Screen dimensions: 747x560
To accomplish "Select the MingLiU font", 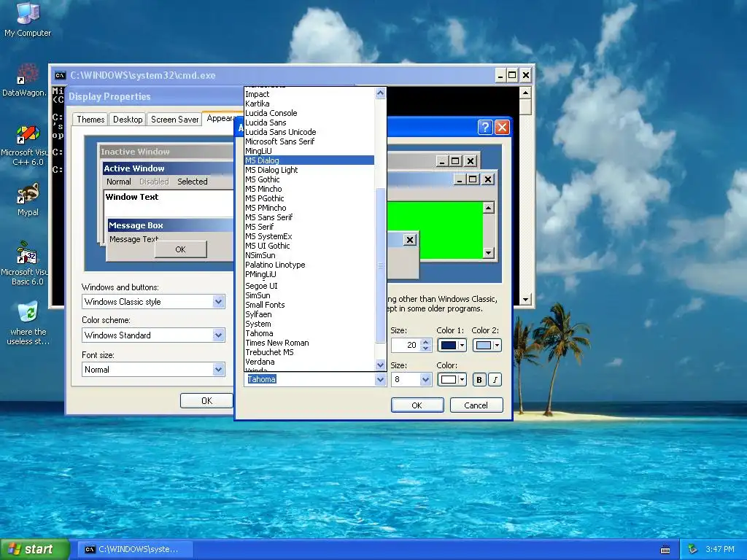I will tap(309, 151).
